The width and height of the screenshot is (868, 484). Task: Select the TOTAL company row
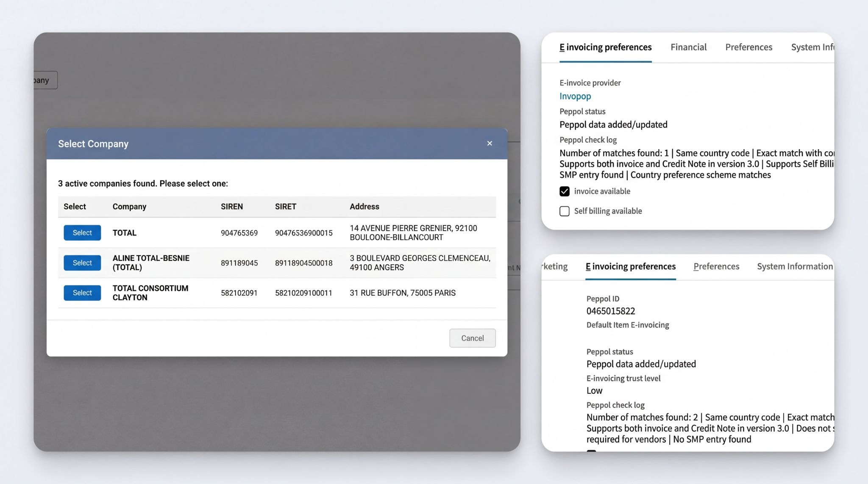coord(82,232)
